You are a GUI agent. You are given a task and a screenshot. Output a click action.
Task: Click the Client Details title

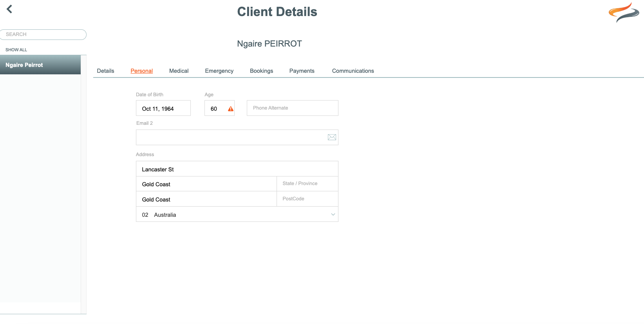point(277,12)
